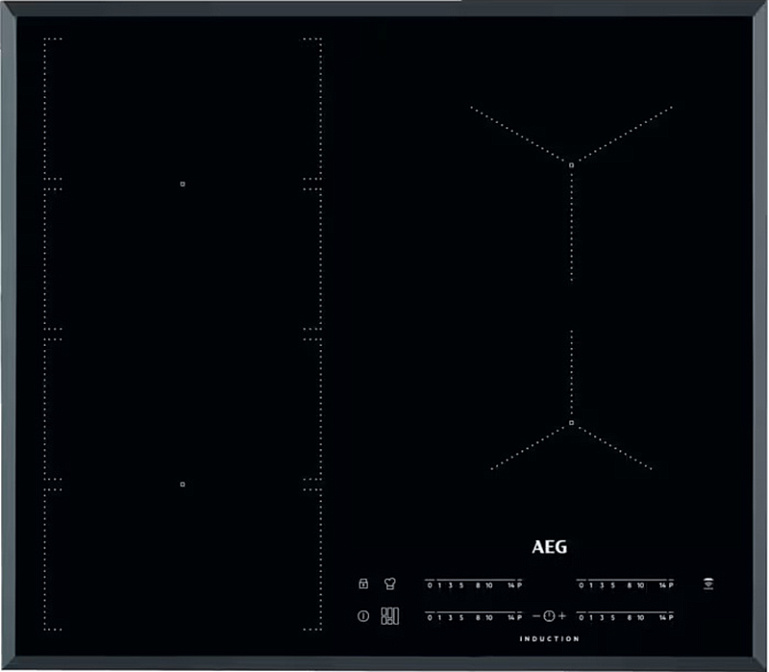Set lower left slider to 0
The image size is (769, 672).
[x=430, y=617]
